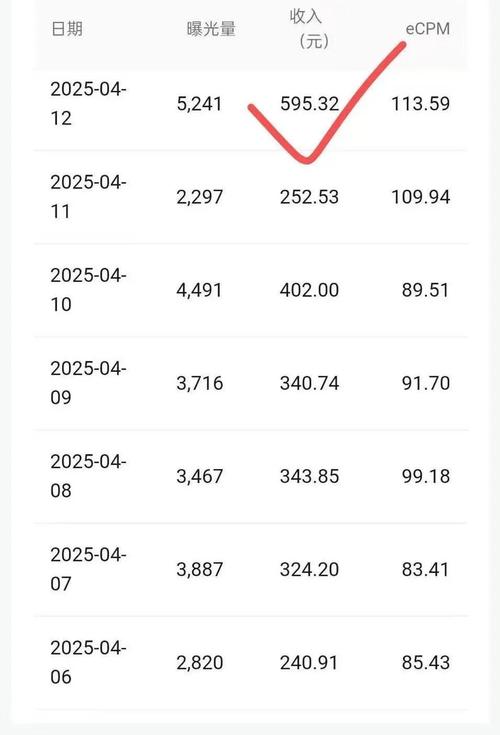Viewport: 500px width, 735px height.
Task: Select eCPM value 91.70
Action: (x=426, y=383)
